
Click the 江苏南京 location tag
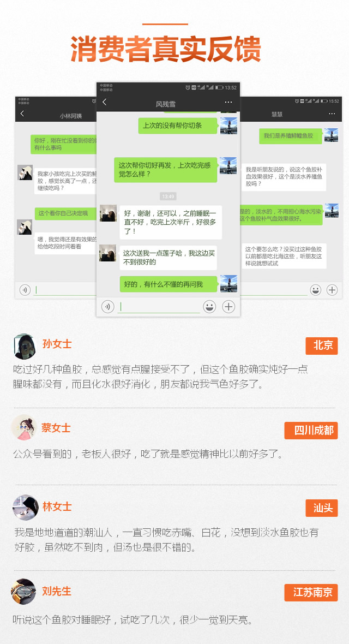click(x=311, y=593)
